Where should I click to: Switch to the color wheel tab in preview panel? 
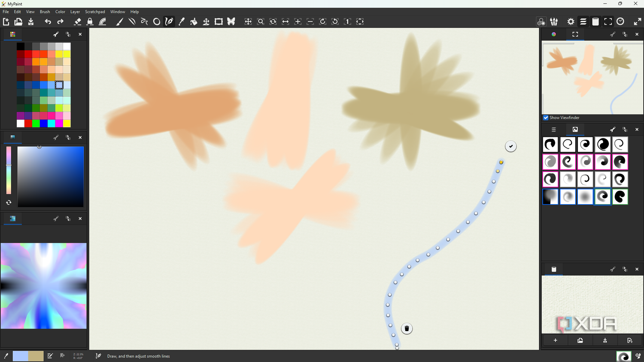pos(554,34)
